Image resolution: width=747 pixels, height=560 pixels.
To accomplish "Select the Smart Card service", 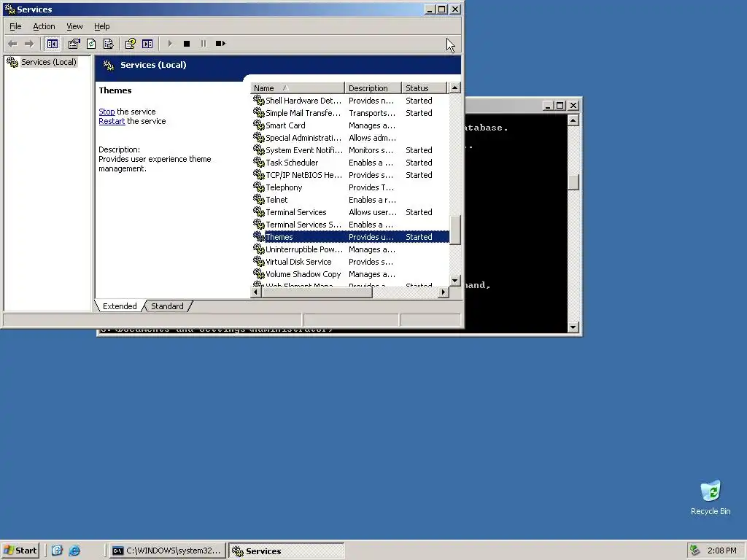I will pyautogui.click(x=350, y=125).
